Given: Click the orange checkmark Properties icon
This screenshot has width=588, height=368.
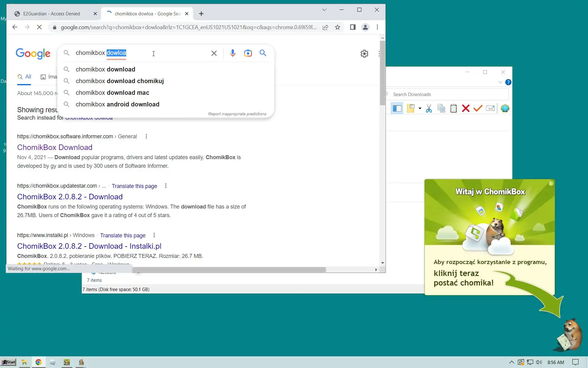Looking at the screenshot, I should (478, 109).
